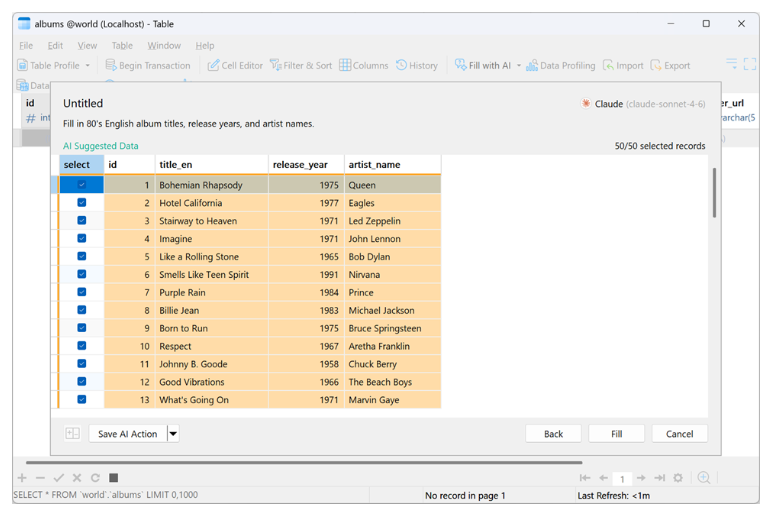Select the Queen artist cell

pos(393,185)
